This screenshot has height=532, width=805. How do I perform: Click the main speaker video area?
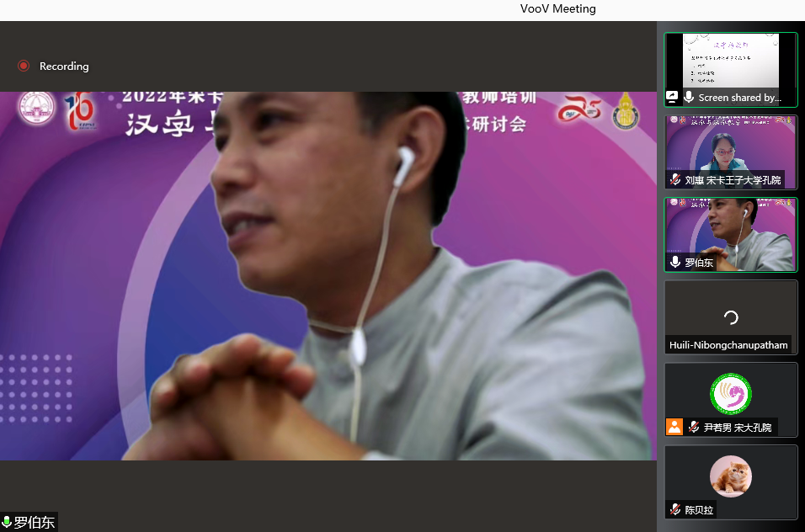coord(328,275)
